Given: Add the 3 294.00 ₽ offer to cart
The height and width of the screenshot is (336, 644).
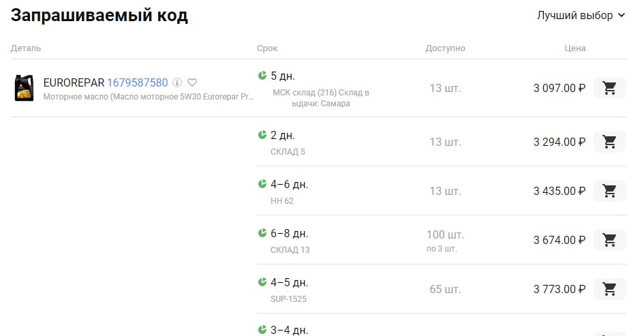Looking at the screenshot, I should tap(609, 142).
